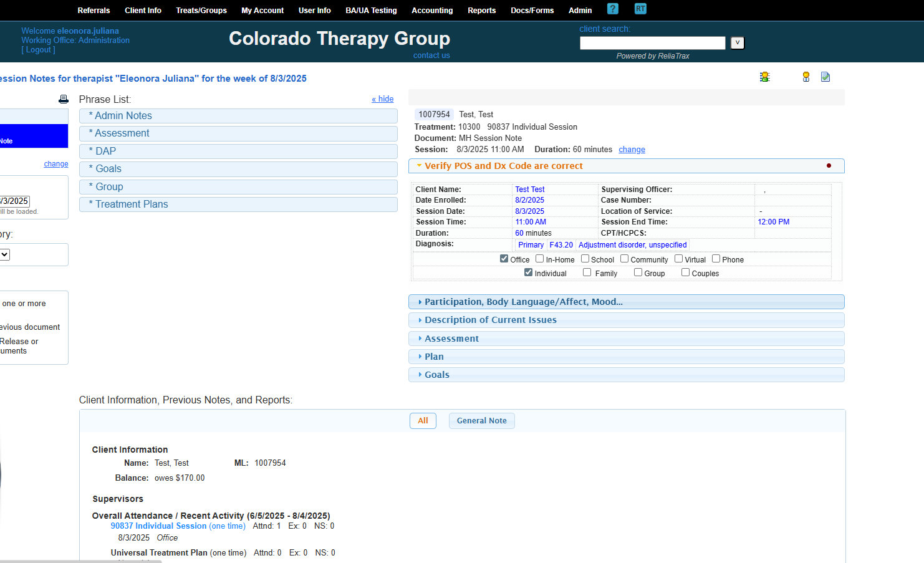Click the RT logo icon
The height and width of the screenshot is (563, 924).
[x=640, y=9]
